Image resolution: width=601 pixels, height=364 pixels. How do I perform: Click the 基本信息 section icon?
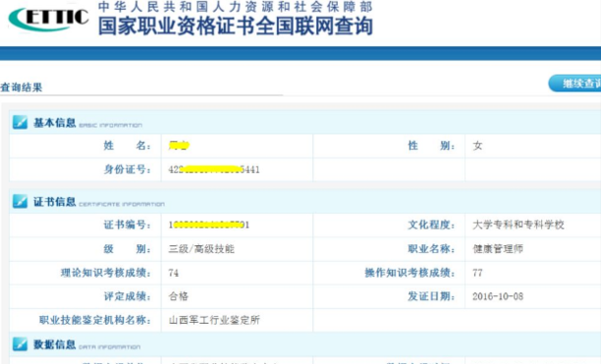[20, 123]
